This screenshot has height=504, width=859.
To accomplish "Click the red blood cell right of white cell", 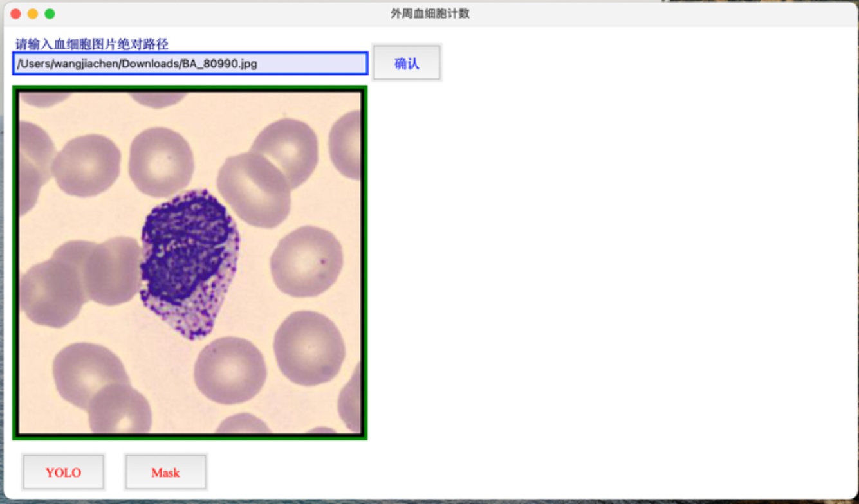I will pyautogui.click(x=306, y=260).
